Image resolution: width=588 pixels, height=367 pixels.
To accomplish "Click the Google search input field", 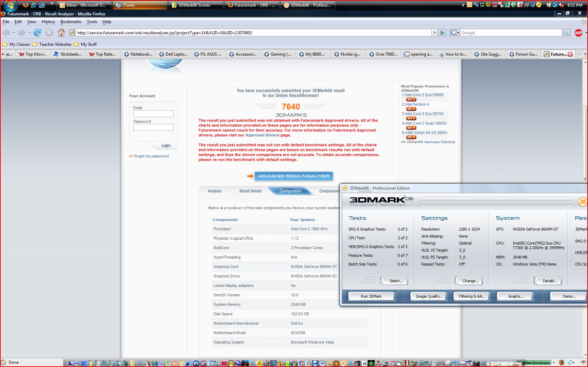I will [x=511, y=33].
